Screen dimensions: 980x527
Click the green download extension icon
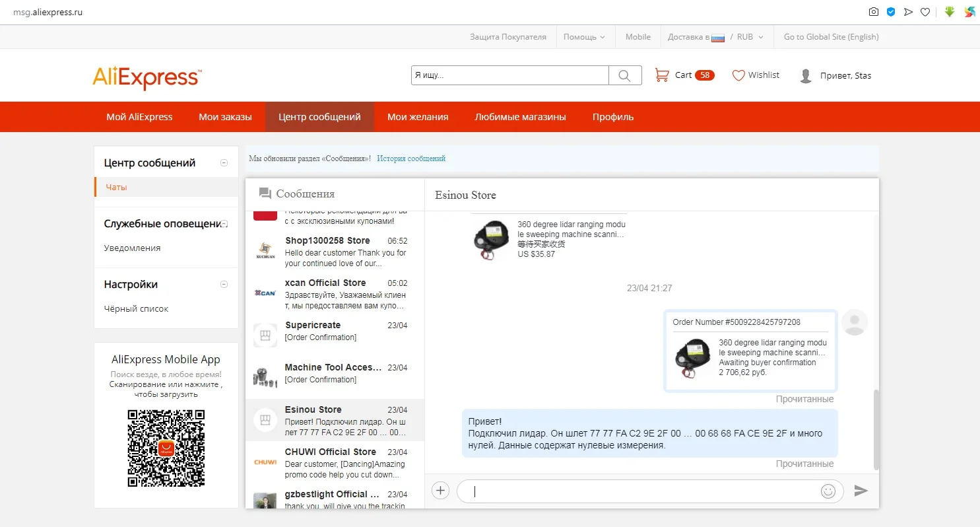tap(950, 12)
